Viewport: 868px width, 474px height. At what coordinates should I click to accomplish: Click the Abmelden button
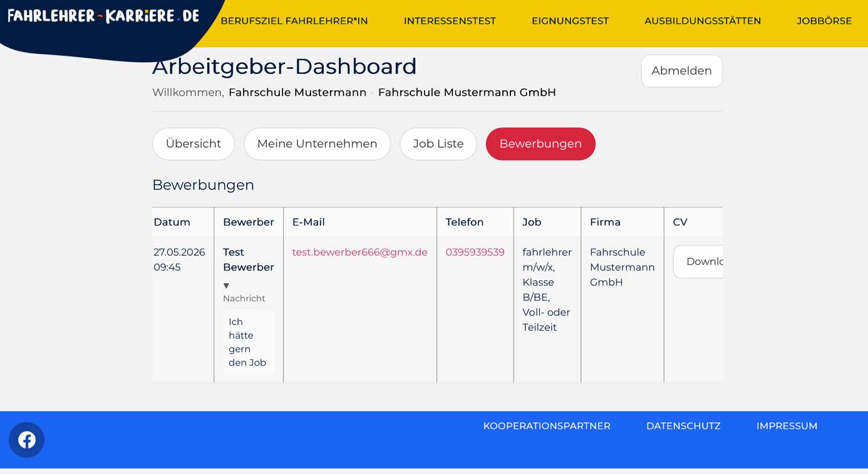[x=681, y=71]
